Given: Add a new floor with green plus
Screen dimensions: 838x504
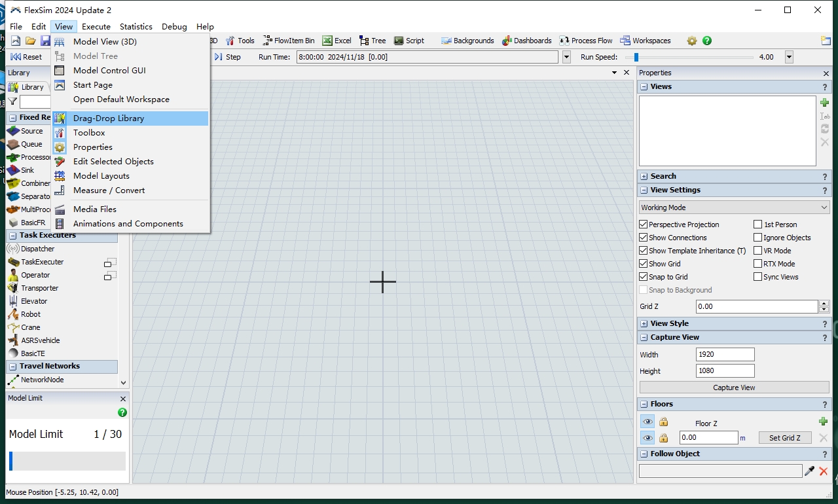Looking at the screenshot, I should click(x=824, y=422).
